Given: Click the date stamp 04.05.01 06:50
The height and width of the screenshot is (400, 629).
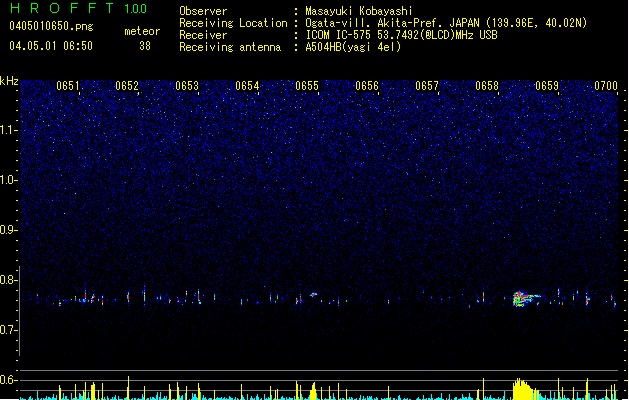Looking at the screenshot, I should [x=51, y=46].
